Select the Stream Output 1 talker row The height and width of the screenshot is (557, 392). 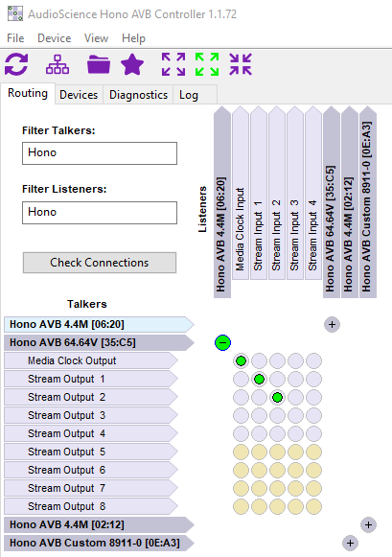point(91,379)
